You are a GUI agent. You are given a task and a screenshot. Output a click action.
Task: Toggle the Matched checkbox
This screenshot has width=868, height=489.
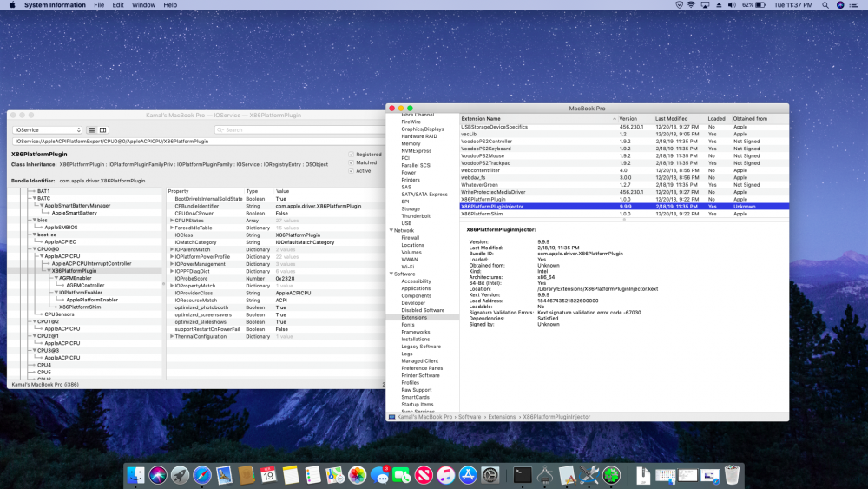click(x=351, y=162)
